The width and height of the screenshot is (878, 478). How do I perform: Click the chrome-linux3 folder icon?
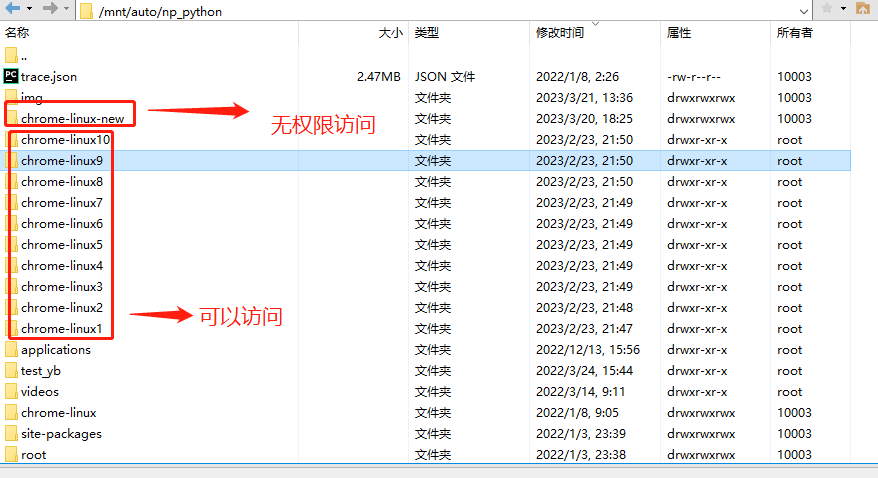(x=11, y=286)
